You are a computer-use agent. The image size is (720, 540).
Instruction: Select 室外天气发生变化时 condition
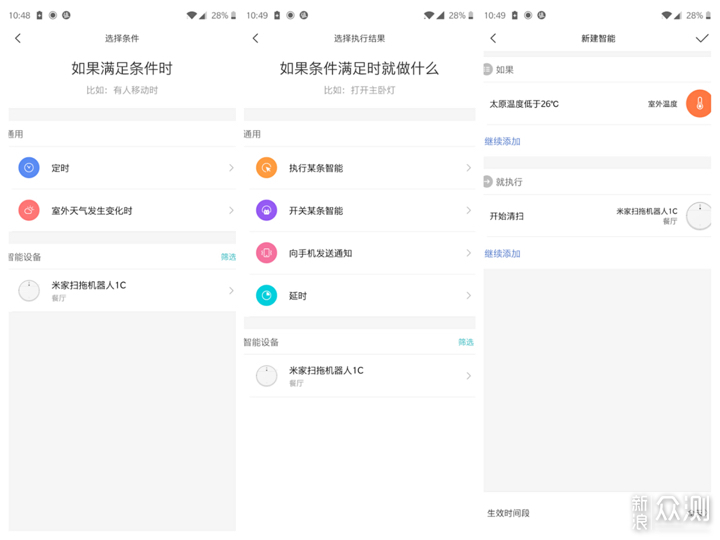point(92,211)
